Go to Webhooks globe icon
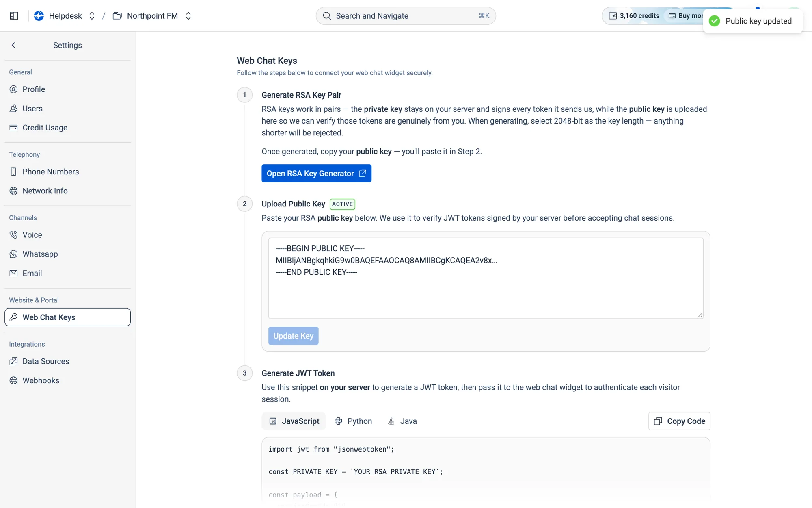This screenshot has height=508, width=812. point(13,380)
